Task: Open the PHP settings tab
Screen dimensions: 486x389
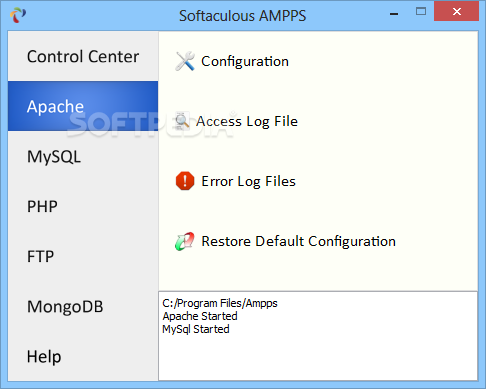Action: point(83,206)
